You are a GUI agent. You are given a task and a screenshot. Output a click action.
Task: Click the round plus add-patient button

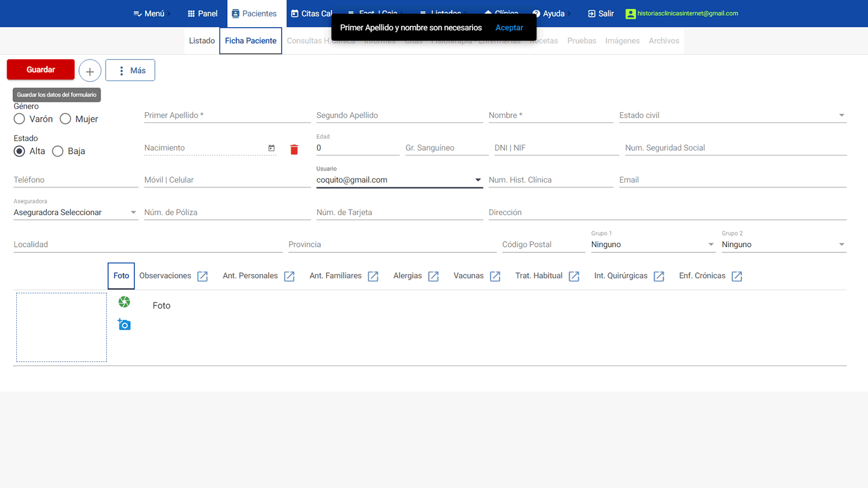(x=90, y=70)
